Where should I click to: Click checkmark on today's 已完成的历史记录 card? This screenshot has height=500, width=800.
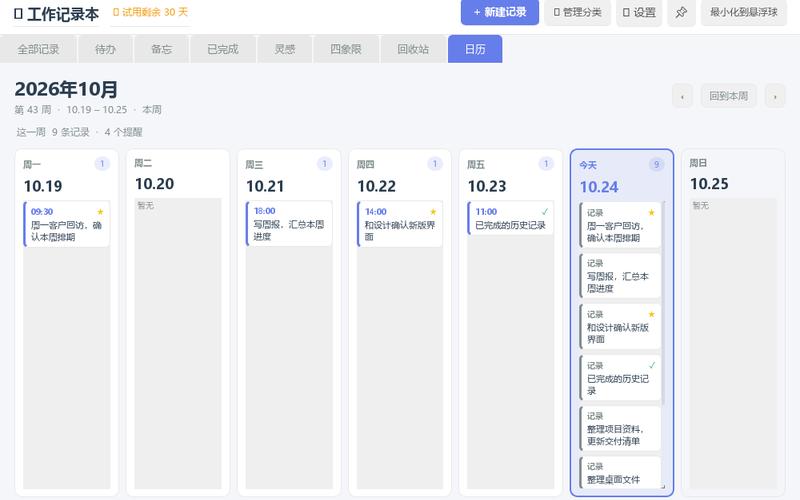(652, 365)
